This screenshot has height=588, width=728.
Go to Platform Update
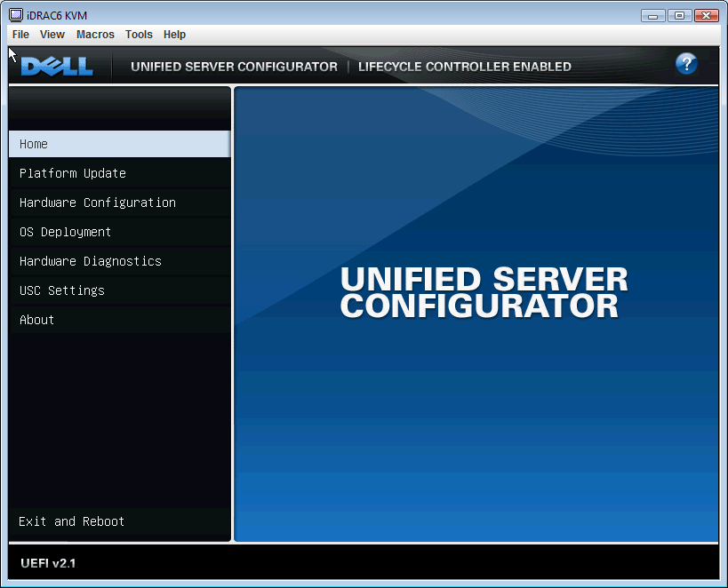120,173
